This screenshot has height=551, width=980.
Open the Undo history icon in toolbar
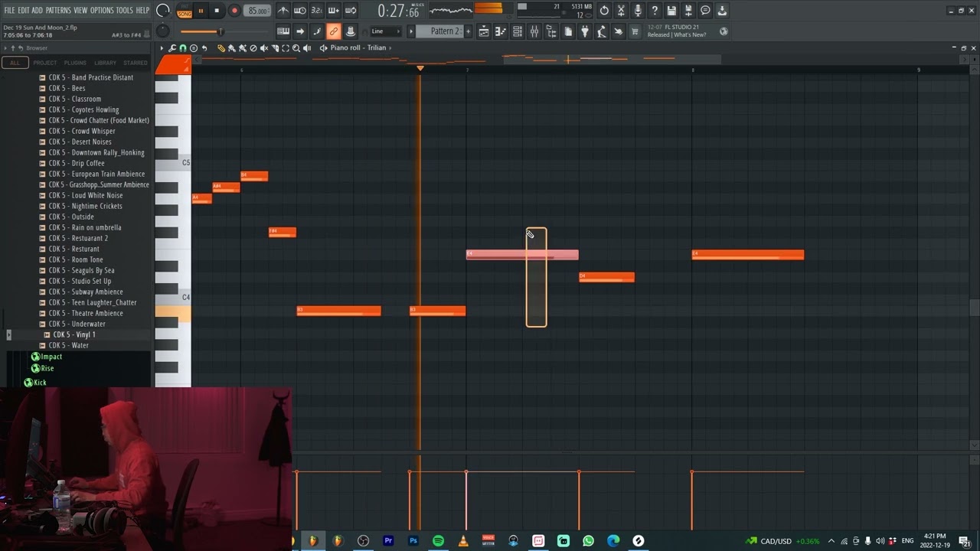click(x=603, y=11)
